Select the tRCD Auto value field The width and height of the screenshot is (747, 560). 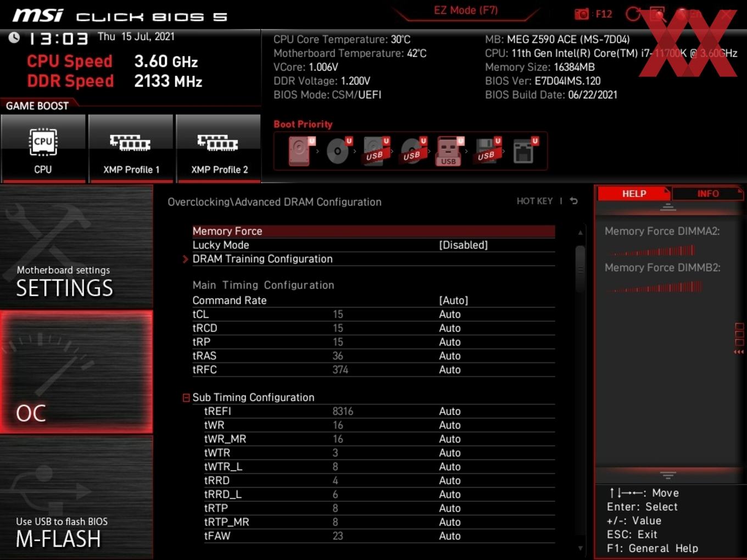449,328
